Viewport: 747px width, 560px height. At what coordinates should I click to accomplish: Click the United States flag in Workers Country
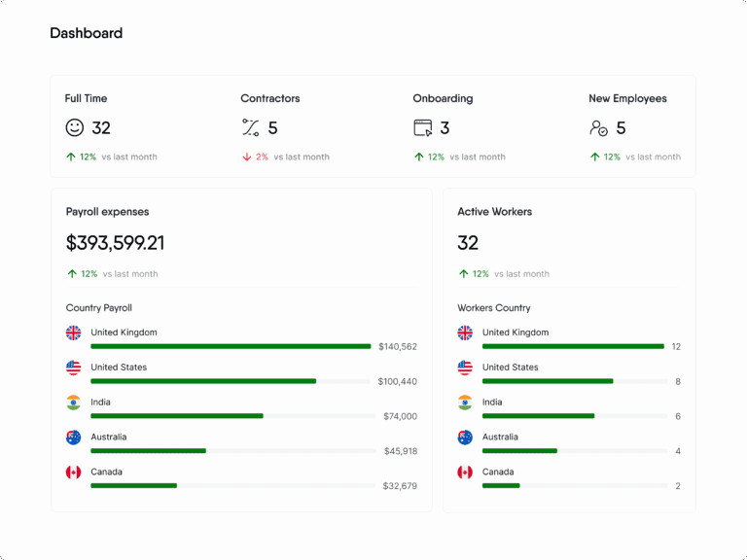(465, 367)
